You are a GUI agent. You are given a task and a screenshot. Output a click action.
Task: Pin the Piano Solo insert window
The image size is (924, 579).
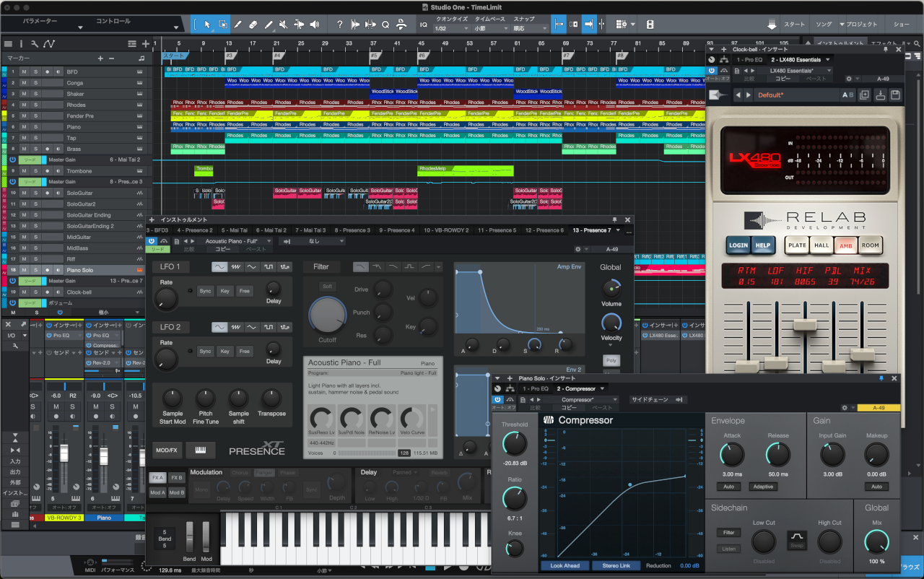pos(881,378)
